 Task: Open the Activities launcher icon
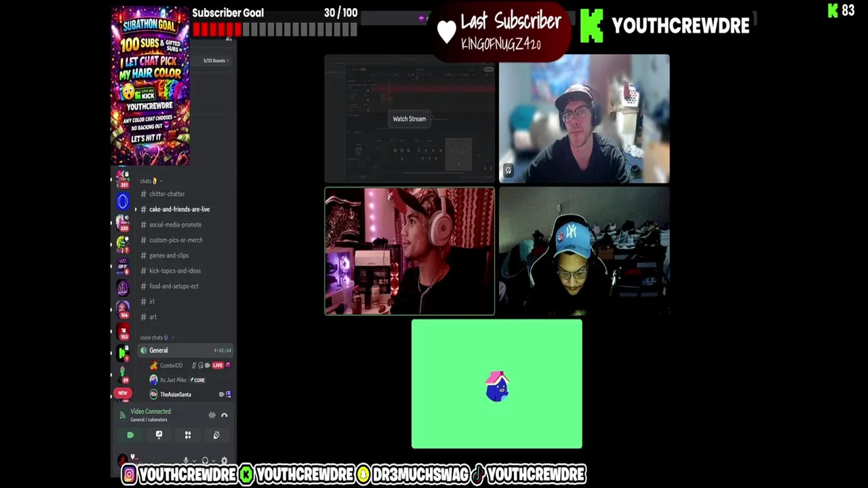[188, 435]
